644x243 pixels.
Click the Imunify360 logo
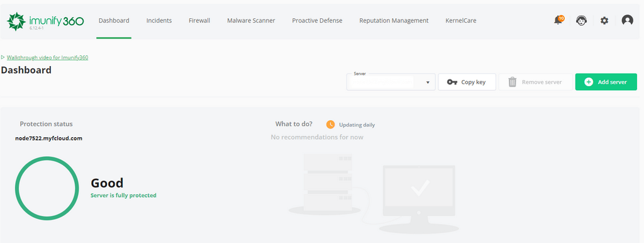(45, 21)
